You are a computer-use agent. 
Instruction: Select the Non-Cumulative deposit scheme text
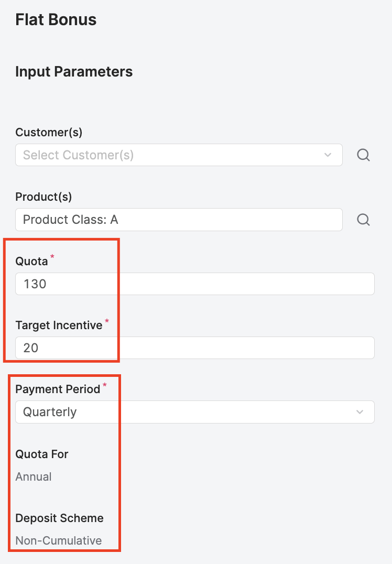point(59,541)
